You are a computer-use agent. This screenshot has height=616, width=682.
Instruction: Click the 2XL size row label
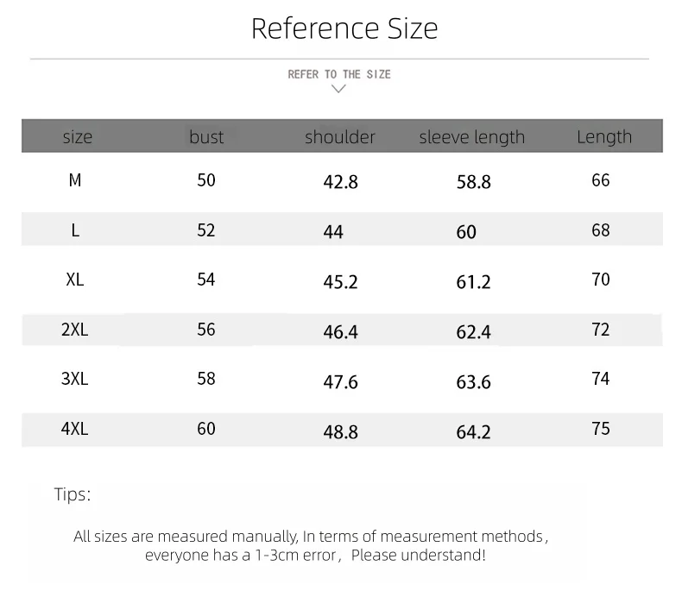pyautogui.click(x=75, y=330)
